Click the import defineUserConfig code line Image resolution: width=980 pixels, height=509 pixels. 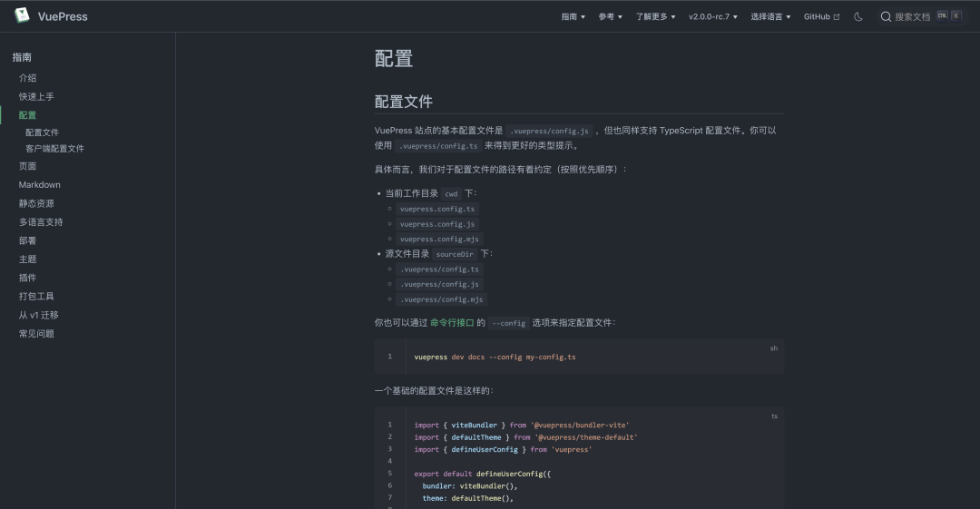pos(503,450)
